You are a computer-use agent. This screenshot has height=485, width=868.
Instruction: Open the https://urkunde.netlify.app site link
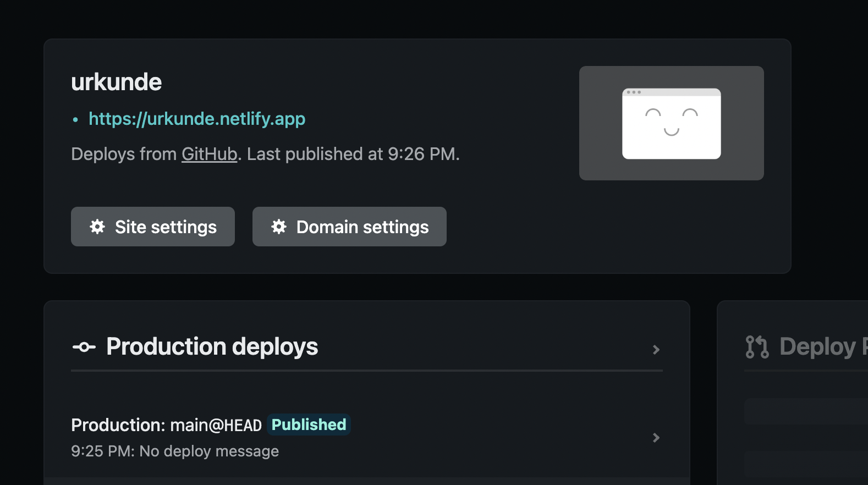pyautogui.click(x=197, y=119)
